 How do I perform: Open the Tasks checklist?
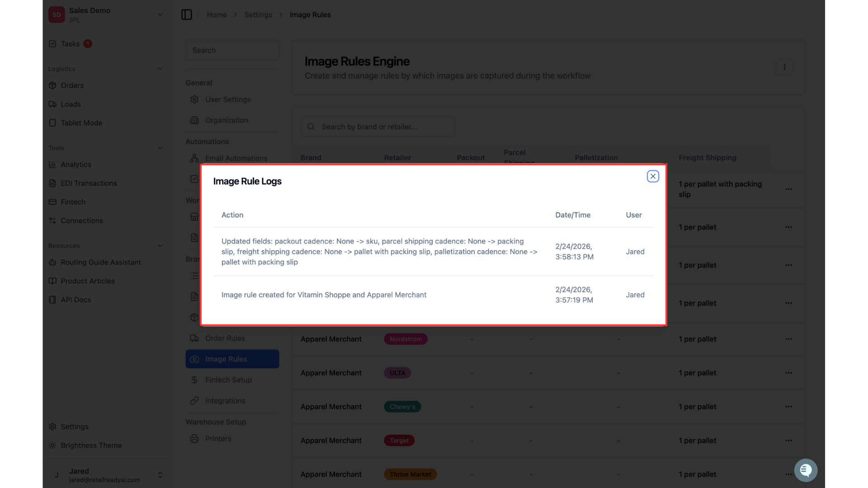pos(70,44)
